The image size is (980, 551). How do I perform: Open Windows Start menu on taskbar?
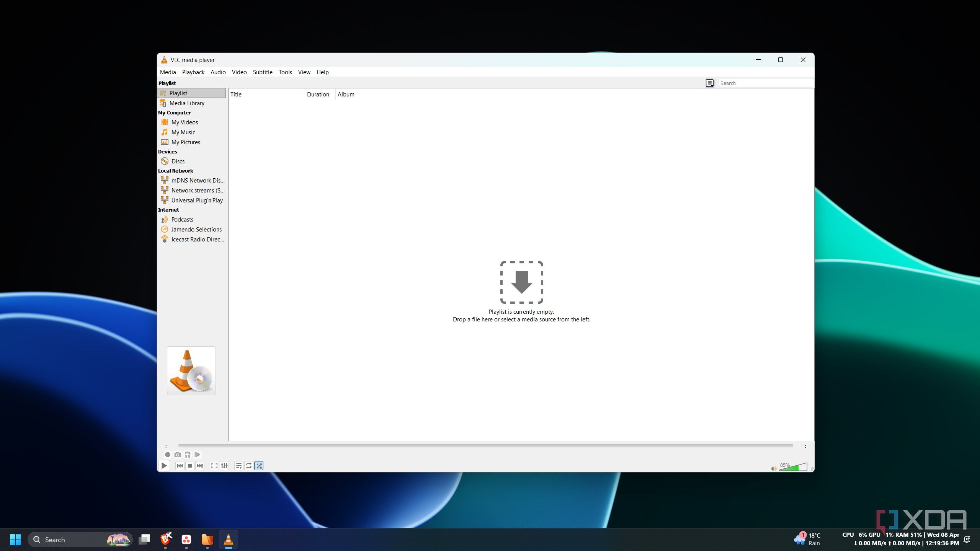15,540
